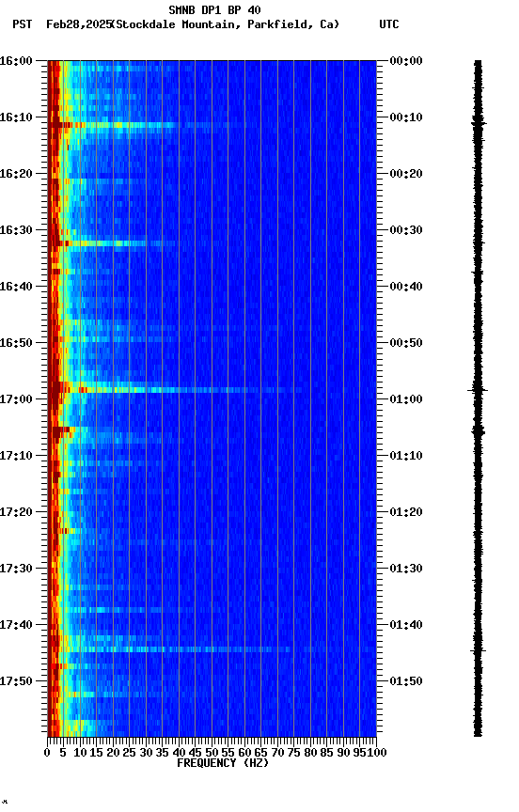
Task: Click the 40 Hz frequency axis label
Action: click(x=179, y=753)
